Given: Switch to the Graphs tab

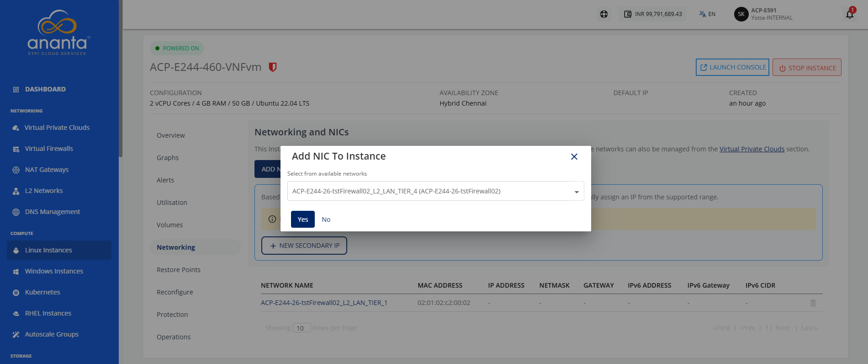Looking at the screenshot, I should pyautogui.click(x=168, y=158).
